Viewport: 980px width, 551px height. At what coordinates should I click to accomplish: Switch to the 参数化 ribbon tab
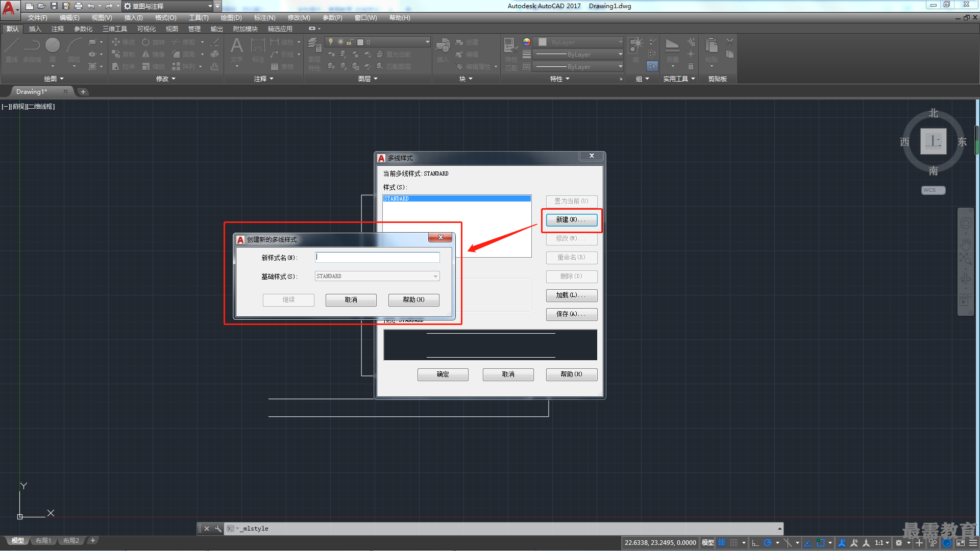click(83, 29)
